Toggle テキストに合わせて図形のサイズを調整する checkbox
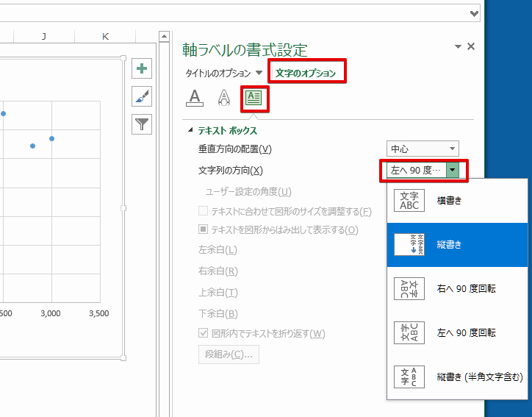Screen dimensions: 532x417 click(x=203, y=211)
